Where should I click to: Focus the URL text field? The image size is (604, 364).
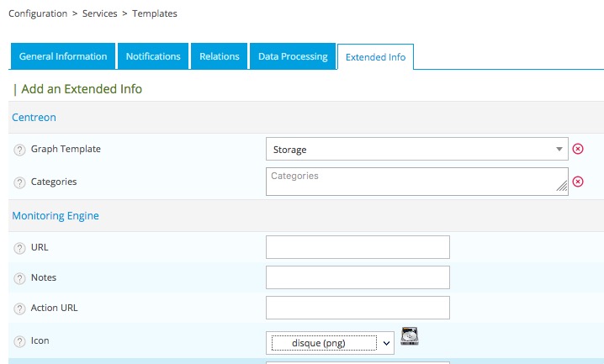(358, 247)
